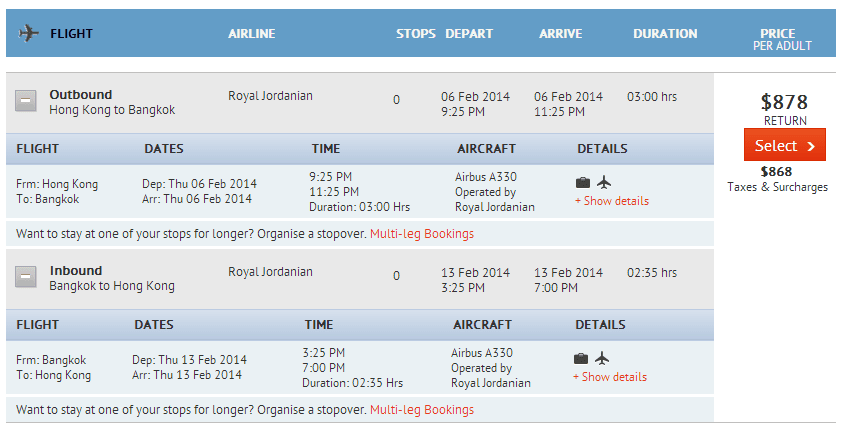Click the Duration column header
The height and width of the screenshot is (427, 846).
(665, 34)
